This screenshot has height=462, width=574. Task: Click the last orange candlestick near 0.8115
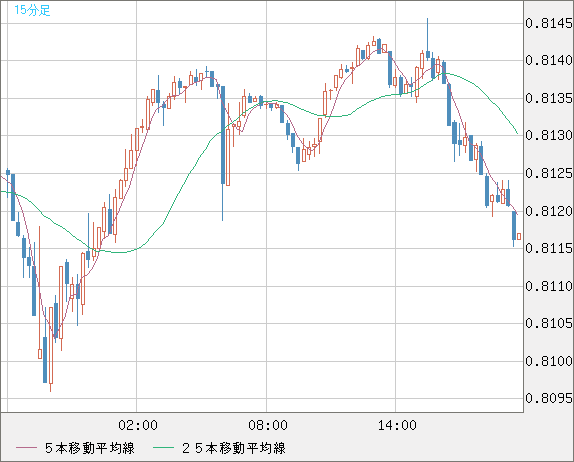click(519, 236)
